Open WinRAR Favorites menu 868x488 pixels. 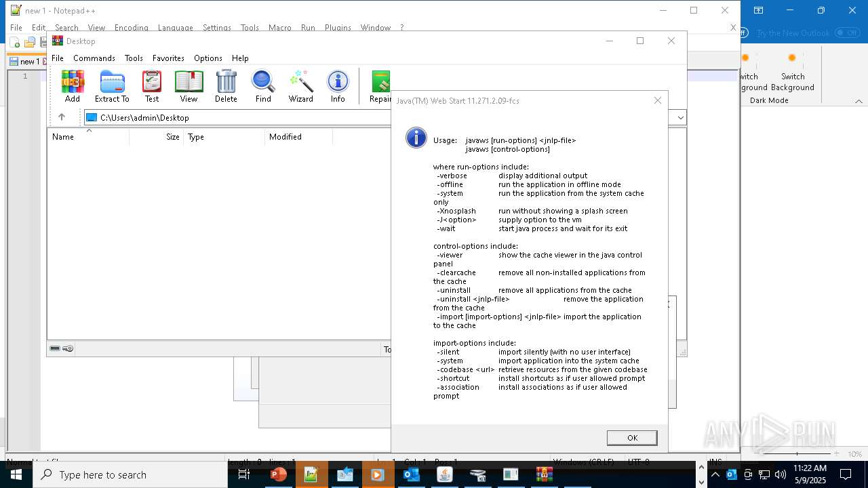pyautogui.click(x=168, y=58)
